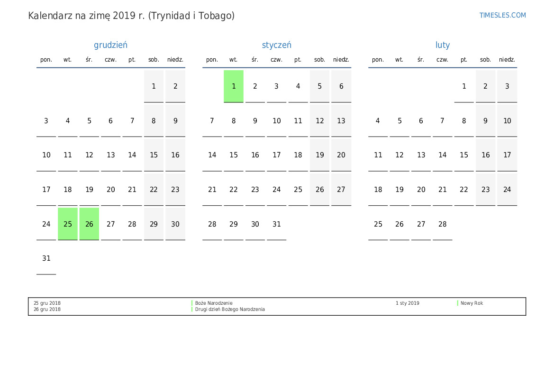Select February 4 in luty

pyautogui.click(x=378, y=121)
